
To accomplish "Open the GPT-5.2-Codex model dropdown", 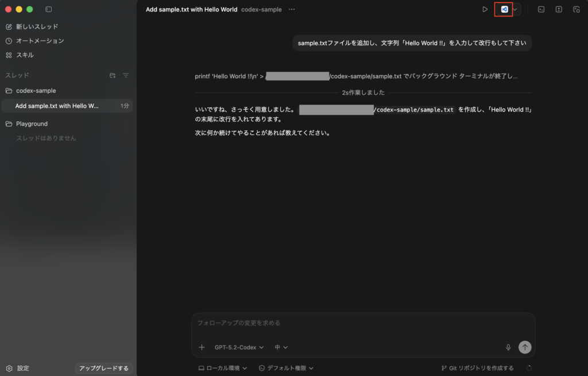I will (x=239, y=347).
